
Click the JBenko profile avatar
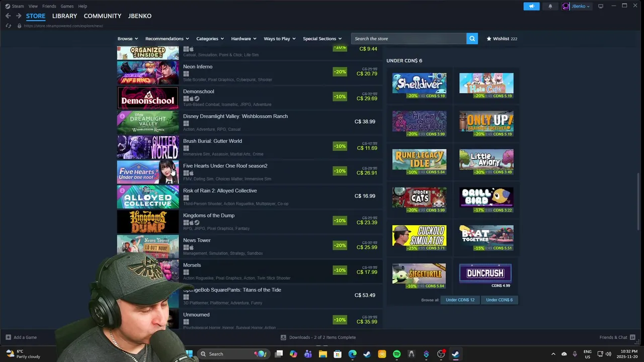click(x=566, y=6)
